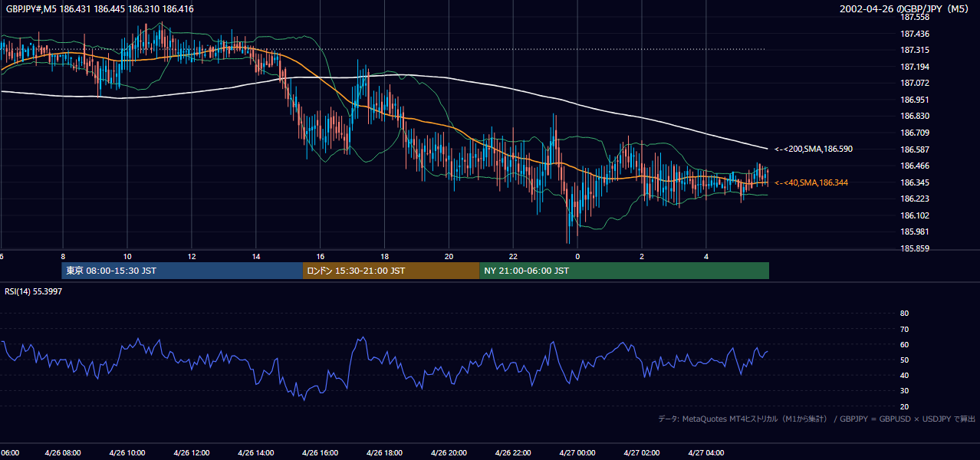Click price axis label 187.194
Screen dimensions: 980x460
click(915, 67)
